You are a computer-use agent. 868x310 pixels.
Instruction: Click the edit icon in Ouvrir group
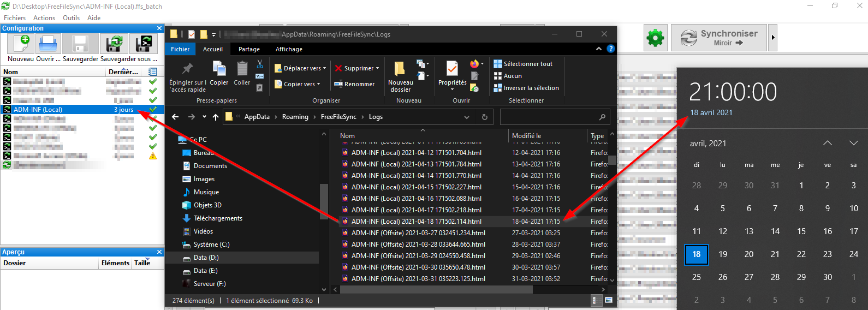click(x=474, y=76)
